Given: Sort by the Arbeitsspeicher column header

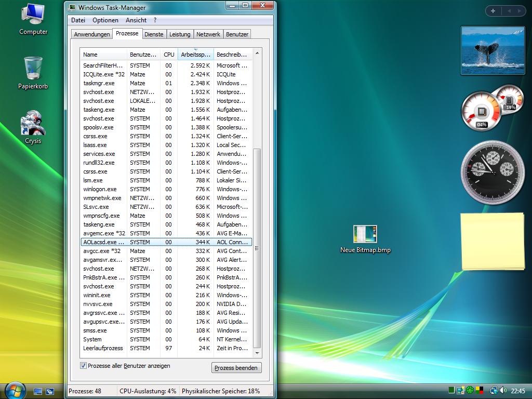Looking at the screenshot, I should tap(195, 54).
